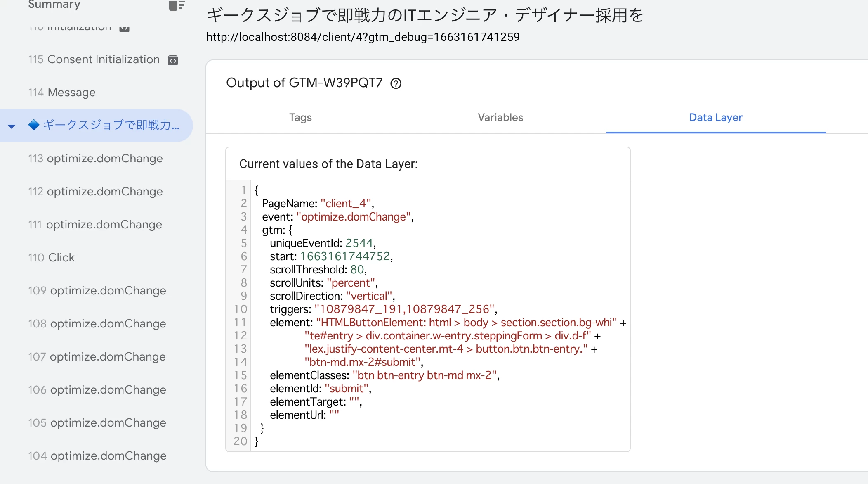
Task: Click the Data Layer tab
Action: pos(716,117)
